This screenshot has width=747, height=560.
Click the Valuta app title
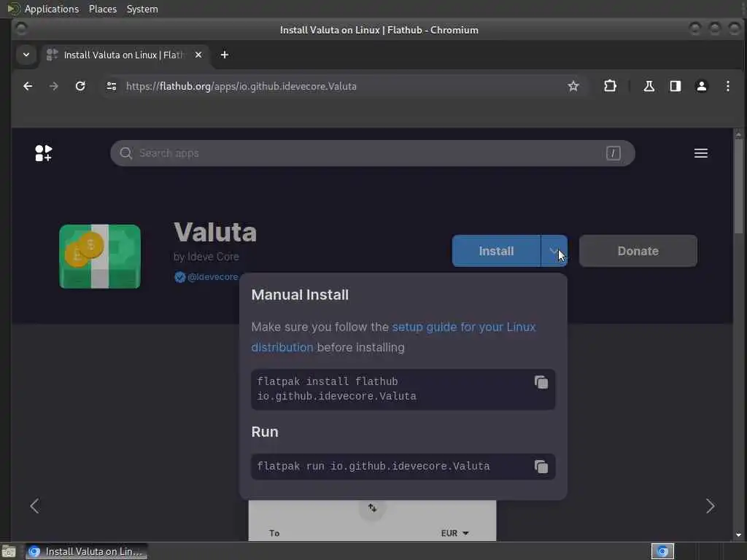click(215, 233)
